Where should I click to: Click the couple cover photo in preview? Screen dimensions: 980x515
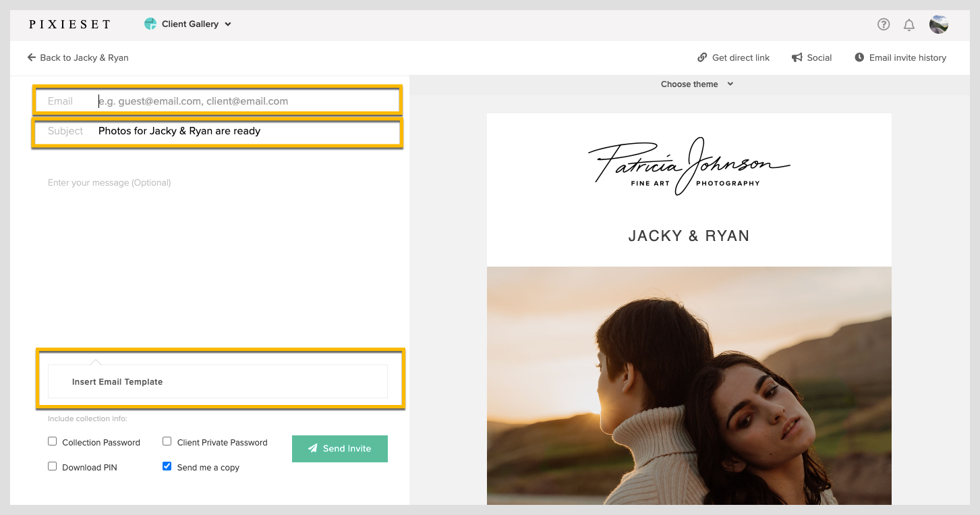(x=689, y=385)
